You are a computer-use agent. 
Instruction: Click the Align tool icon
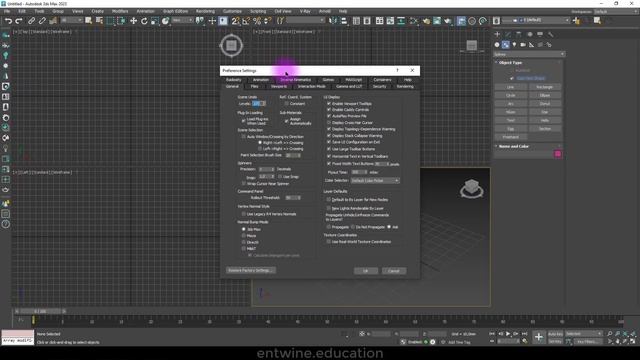point(344,21)
